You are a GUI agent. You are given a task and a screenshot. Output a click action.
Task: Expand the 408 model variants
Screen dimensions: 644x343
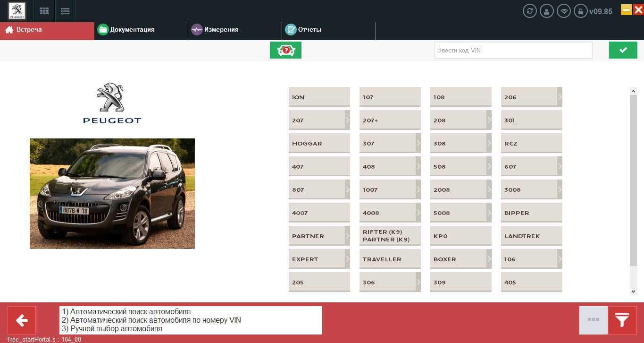coord(418,166)
